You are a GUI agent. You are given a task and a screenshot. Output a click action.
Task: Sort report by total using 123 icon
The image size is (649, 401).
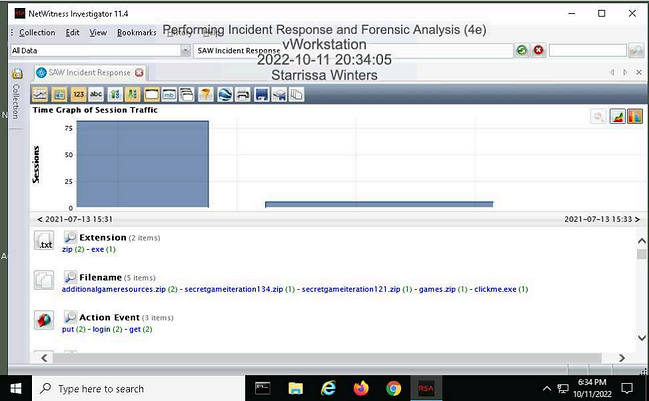pyautogui.click(x=78, y=95)
